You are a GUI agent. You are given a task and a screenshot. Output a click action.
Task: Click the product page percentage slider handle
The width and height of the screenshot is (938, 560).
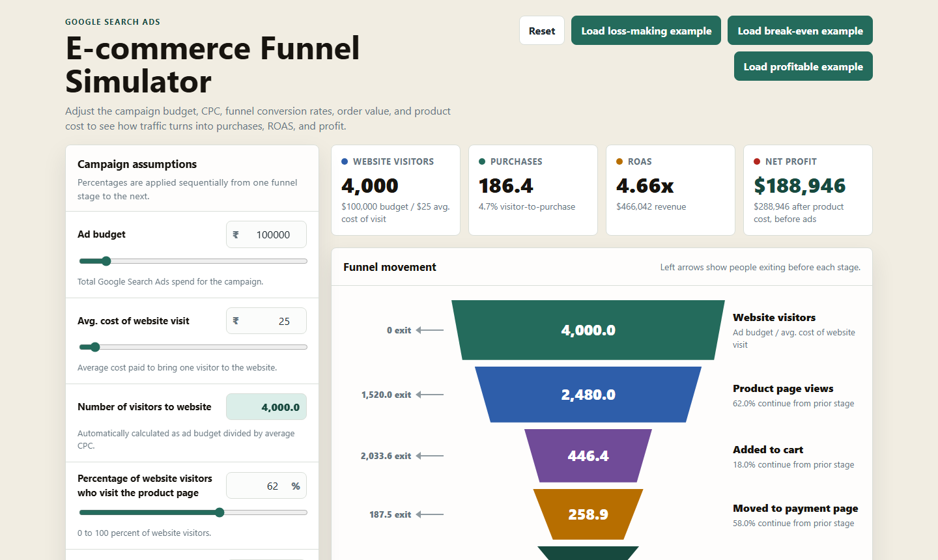pyautogui.click(x=220, y=512)
